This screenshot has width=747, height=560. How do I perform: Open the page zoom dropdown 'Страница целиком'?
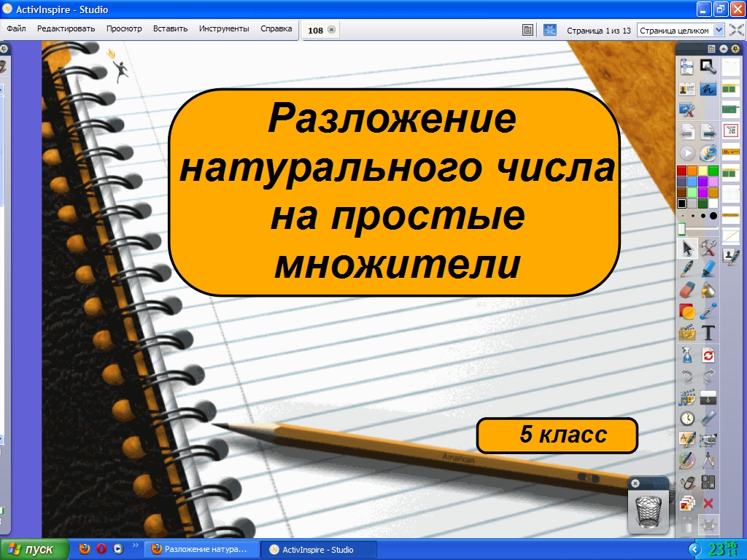click(x=681, y=30)
